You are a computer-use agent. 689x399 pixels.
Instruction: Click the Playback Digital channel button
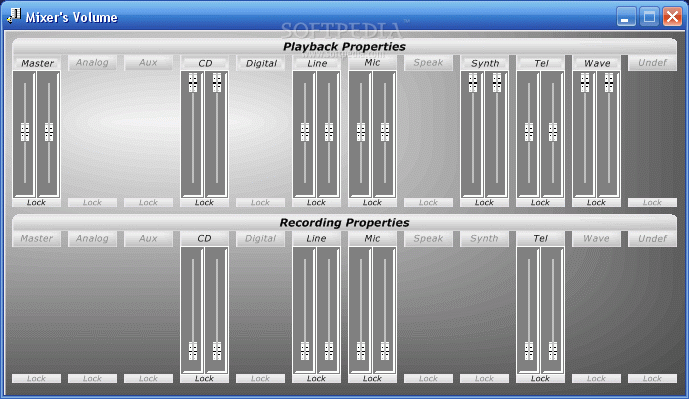click(261, 63)
